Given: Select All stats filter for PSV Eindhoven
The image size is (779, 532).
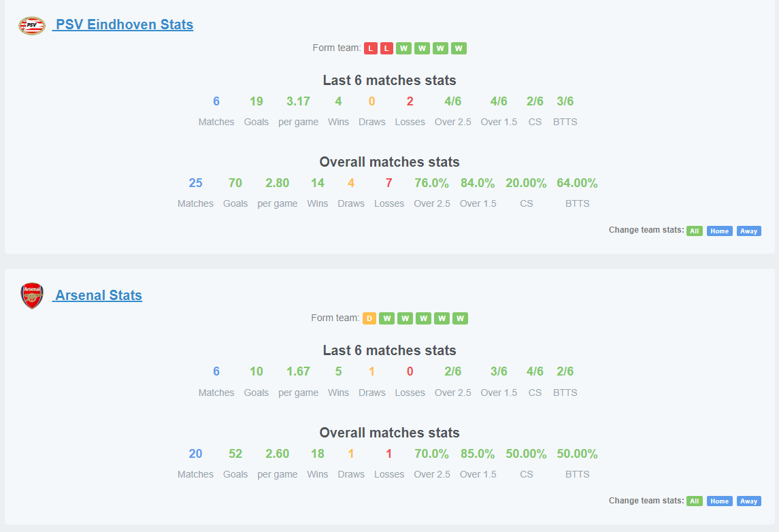Looking at the screenshot, I should pyautogui.click(x=695, y=231).
